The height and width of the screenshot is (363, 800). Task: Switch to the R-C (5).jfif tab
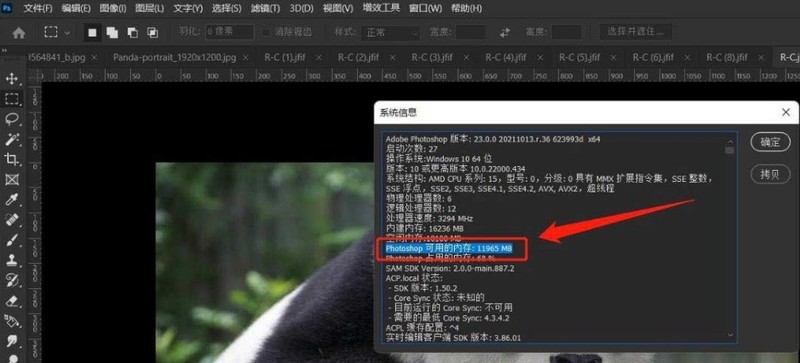pyautogui.click(x=580, y=57)
